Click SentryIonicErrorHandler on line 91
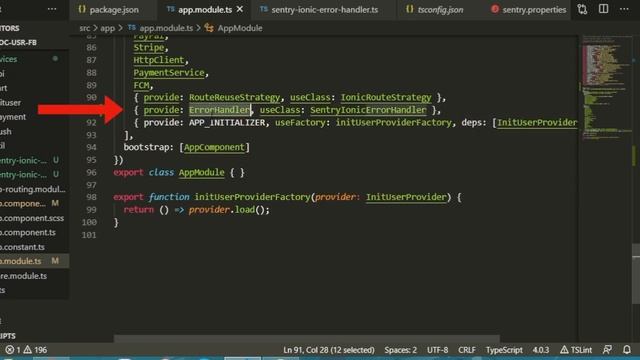 368,110
